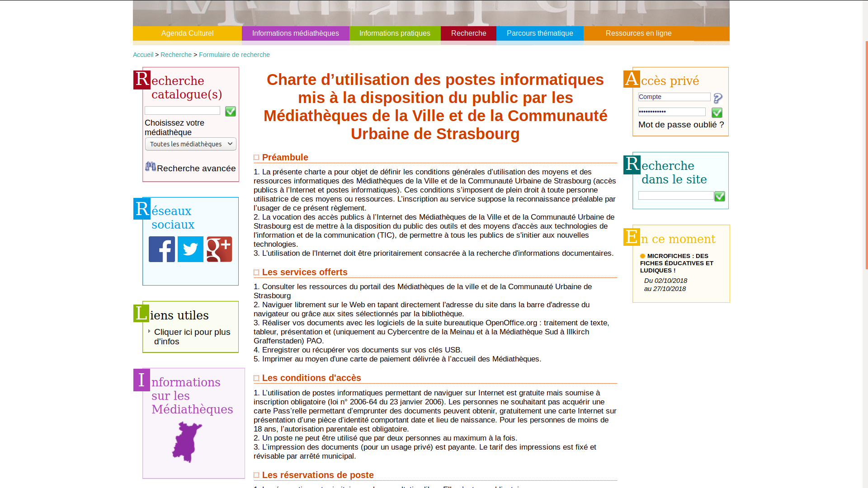
Task: Click Formulaire de recherche breadcrumb
Action: [234, 55]
